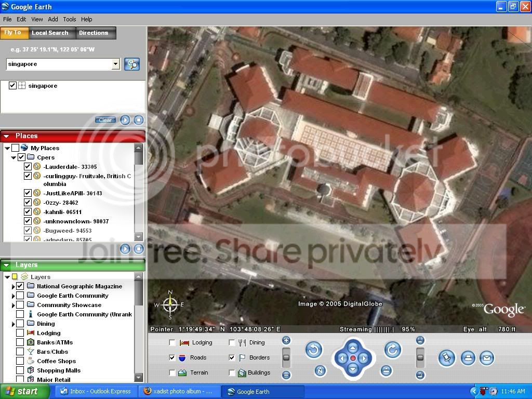Viewport: 532px width, 399px height.
Task: Collapse the Layers panel header
Action: [6, 265]
